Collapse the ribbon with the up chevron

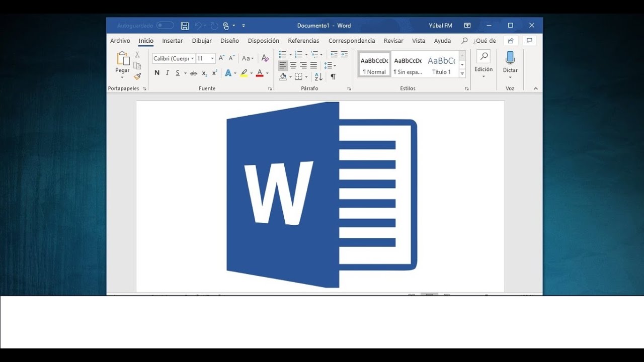pyautogui.click(x=535, y=88)
